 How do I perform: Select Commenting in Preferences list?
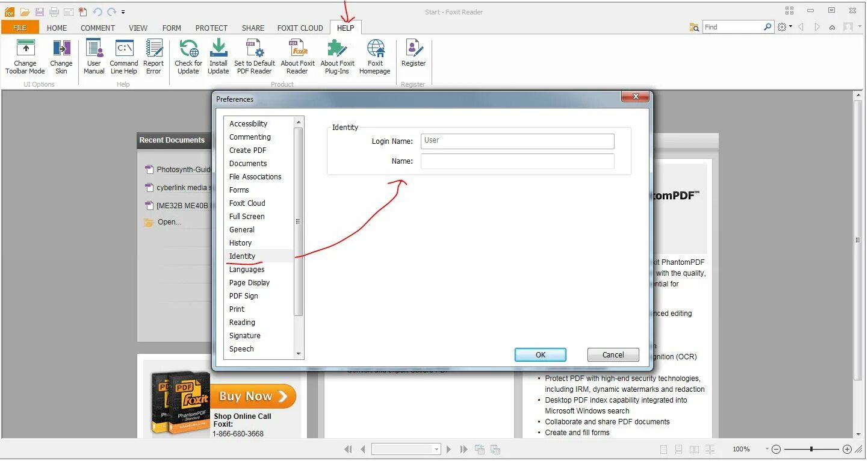[250, 137]
